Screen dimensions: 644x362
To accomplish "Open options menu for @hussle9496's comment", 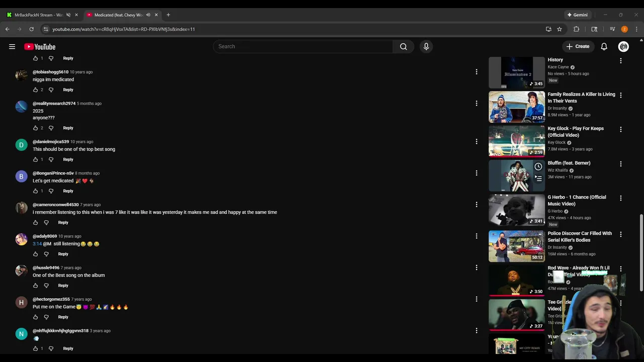I will tap(476, 267).
